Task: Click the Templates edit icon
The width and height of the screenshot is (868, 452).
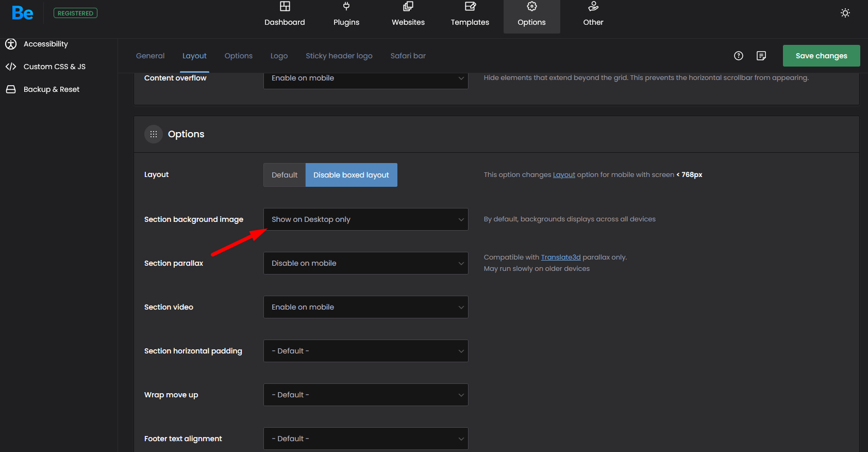Action: pyautogui.click(x=470, y=6)
